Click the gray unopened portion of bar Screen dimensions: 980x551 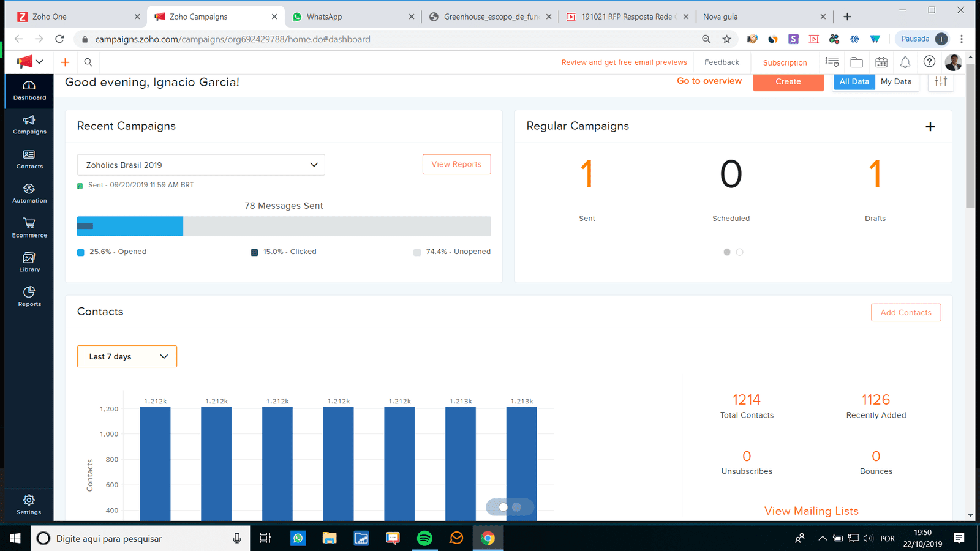pyautogui.click(x=337, y=226)
